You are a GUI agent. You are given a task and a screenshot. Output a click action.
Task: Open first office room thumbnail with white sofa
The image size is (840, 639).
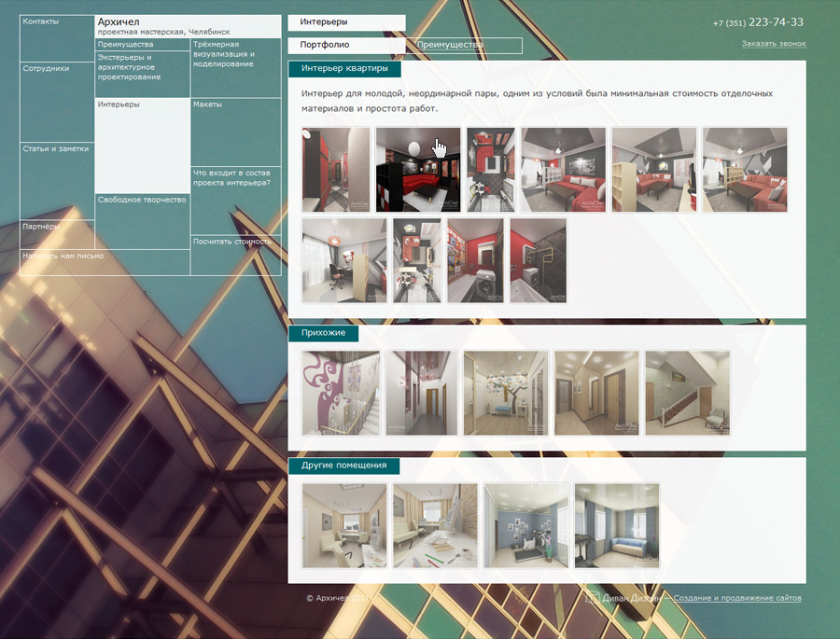(344, 525)
